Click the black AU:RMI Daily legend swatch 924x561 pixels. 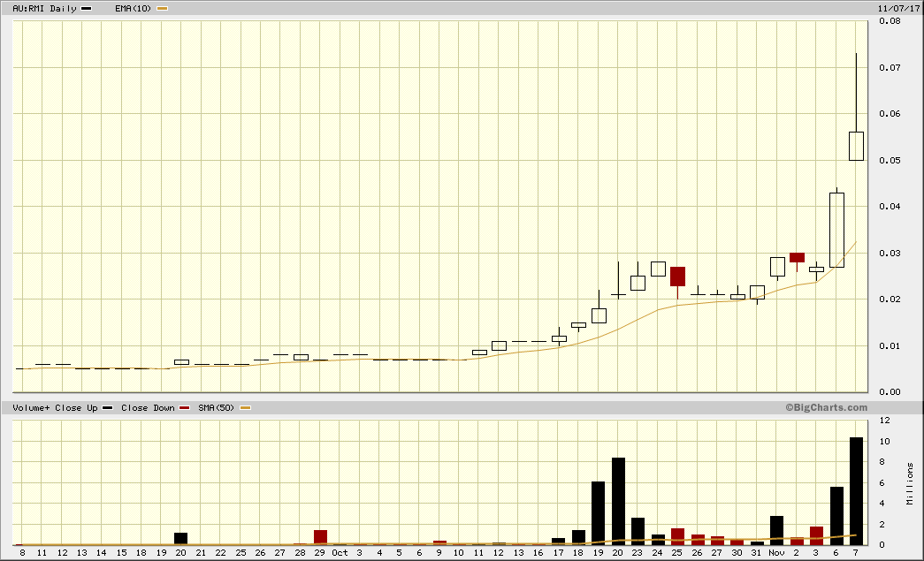[x=86, y=9]
